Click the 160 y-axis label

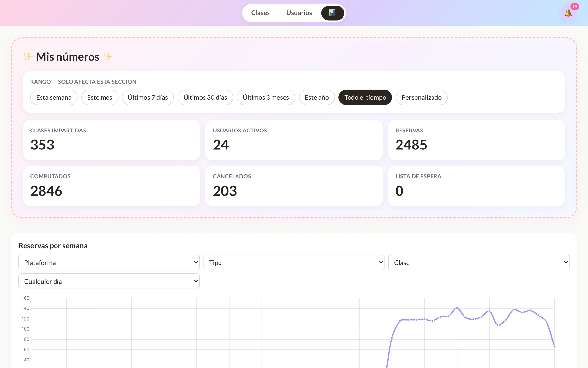[x=25, y=298]
